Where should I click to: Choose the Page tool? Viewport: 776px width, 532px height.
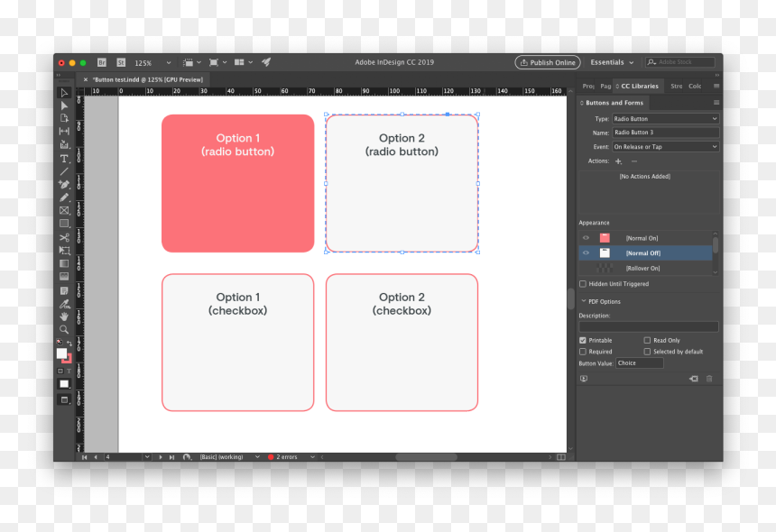[x=64, y=119]
